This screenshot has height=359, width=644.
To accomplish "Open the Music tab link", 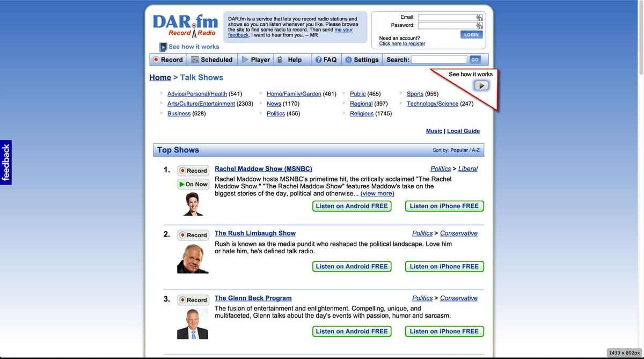I will point(434,130).
